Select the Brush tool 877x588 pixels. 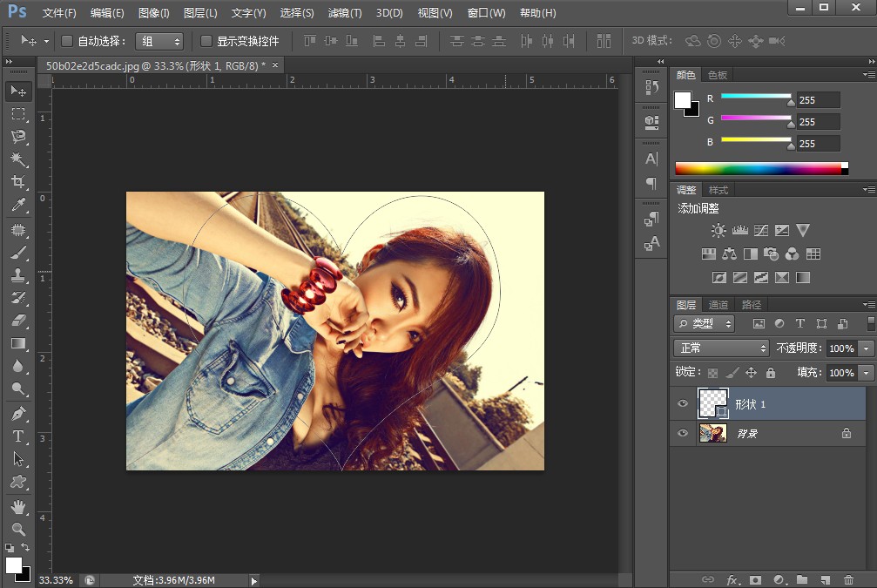(18, 253)
